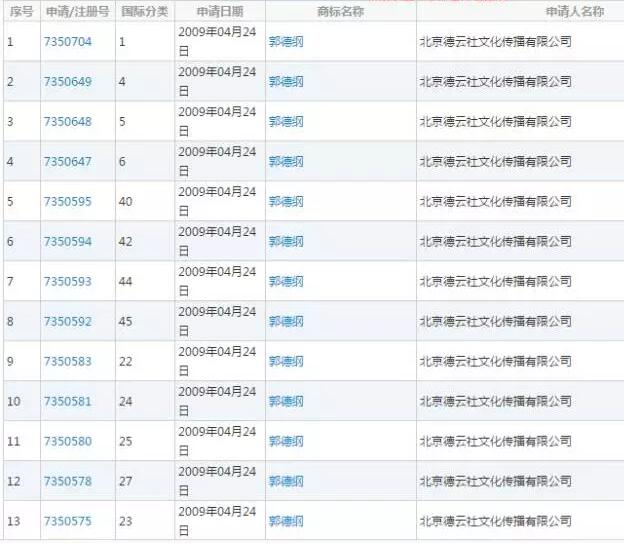Click registration number 7350581
This screenshot has height=544, width=624.
tap(67, 402)
